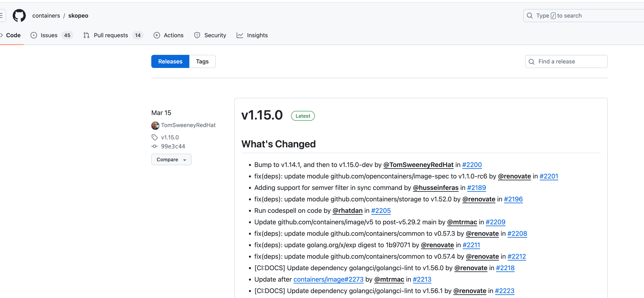Image resolution: width=644 pixels, height=298 pixels.
Task: Click the Issues count badge 45
Action: coord(67,35)
